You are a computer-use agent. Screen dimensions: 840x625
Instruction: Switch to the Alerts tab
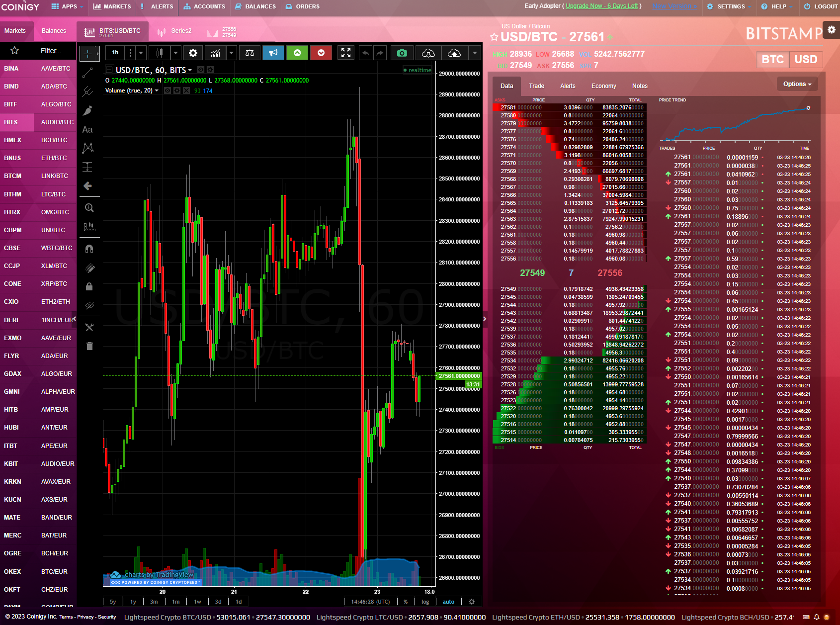pyautogui.click(x=568, y=86)
